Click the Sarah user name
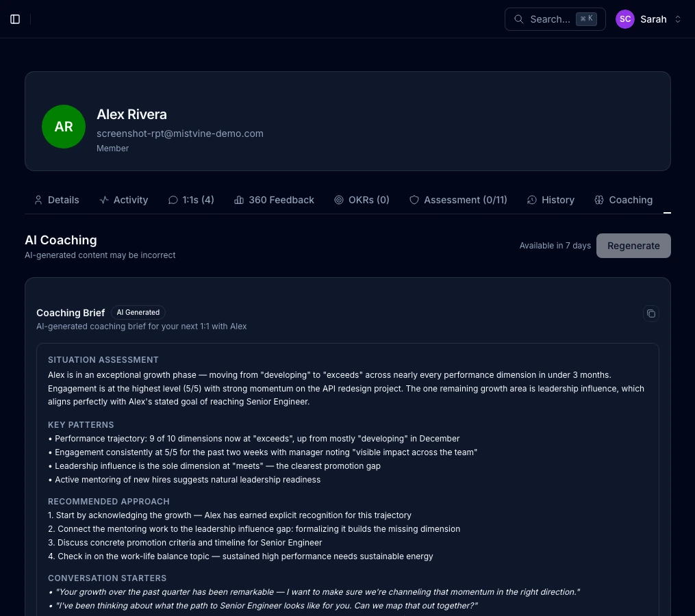 click(653, 19)
